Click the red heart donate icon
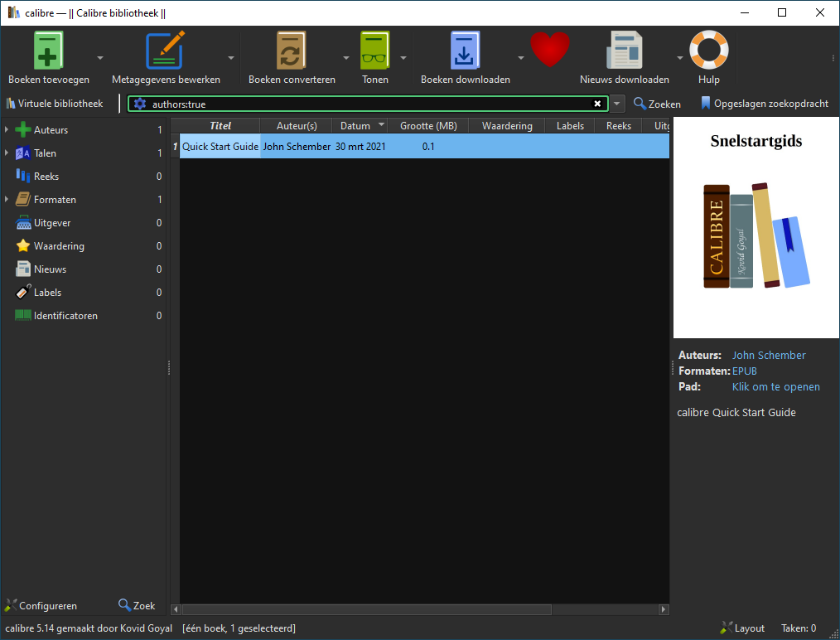The height and width of the screenshot is (640, 840). point(550,49)
